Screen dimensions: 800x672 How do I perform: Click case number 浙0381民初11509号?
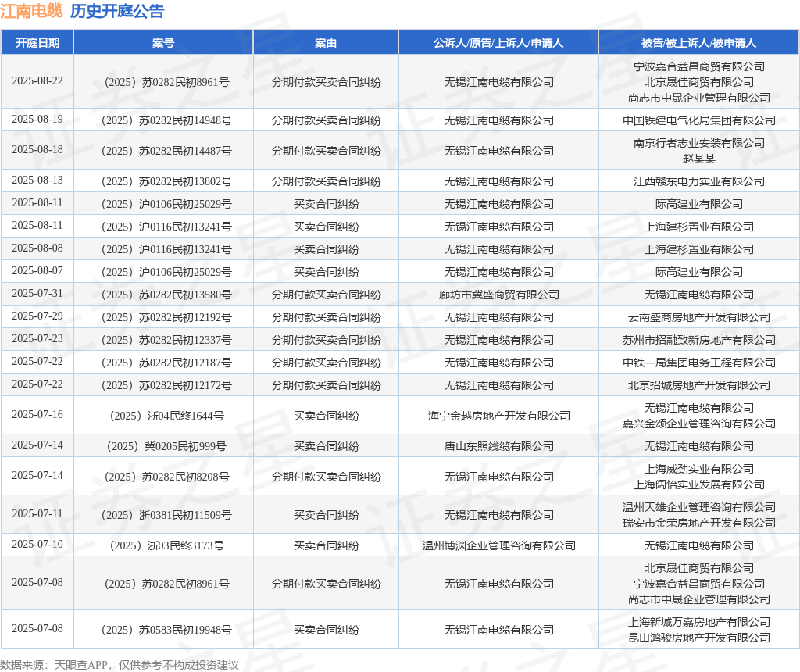point(166,516)
